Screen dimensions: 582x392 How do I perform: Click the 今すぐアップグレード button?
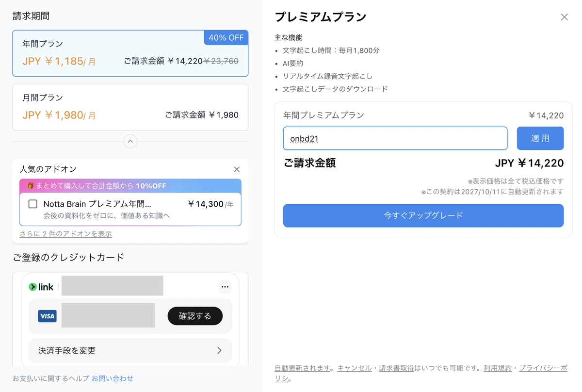(423, 215)
